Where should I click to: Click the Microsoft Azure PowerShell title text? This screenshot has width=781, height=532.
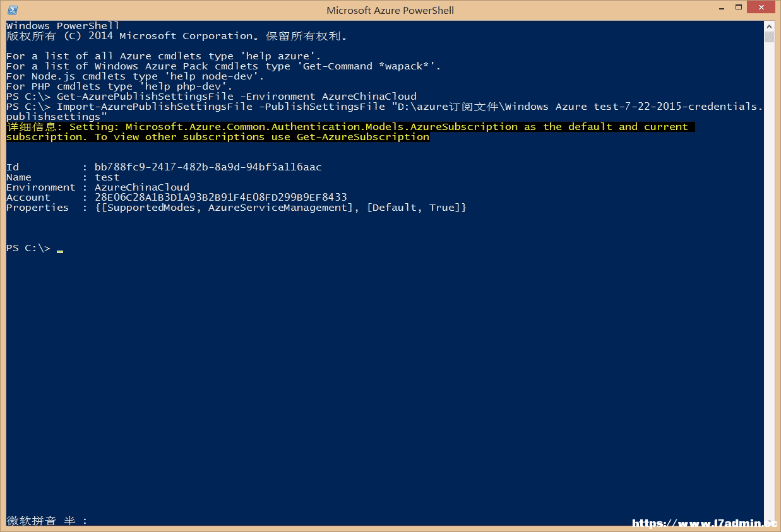390,10
